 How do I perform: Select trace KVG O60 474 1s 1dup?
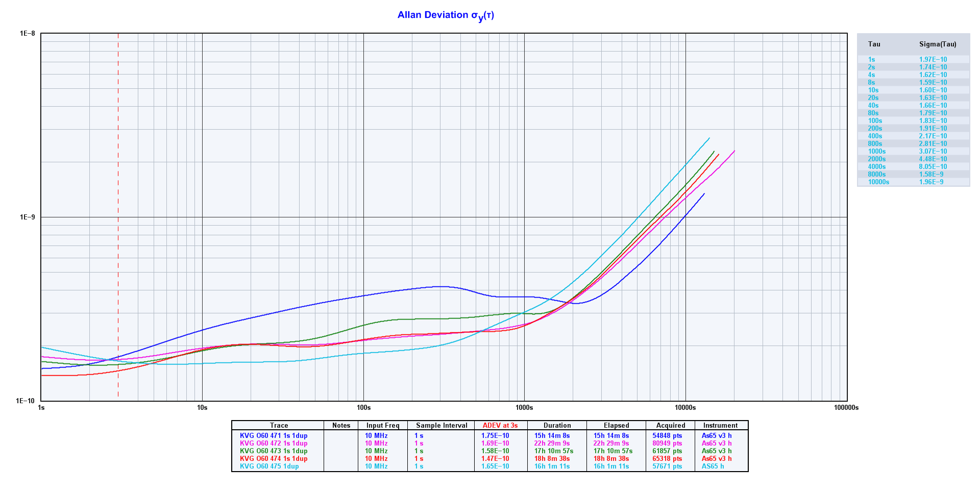274,459
